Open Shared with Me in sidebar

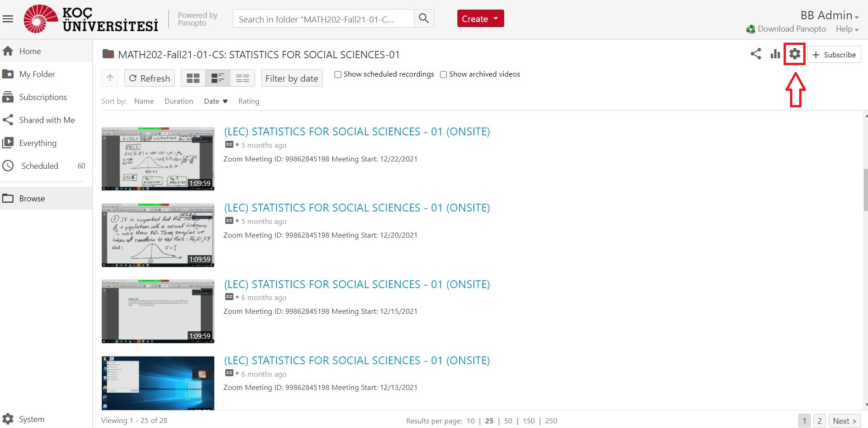click(46, 120)
